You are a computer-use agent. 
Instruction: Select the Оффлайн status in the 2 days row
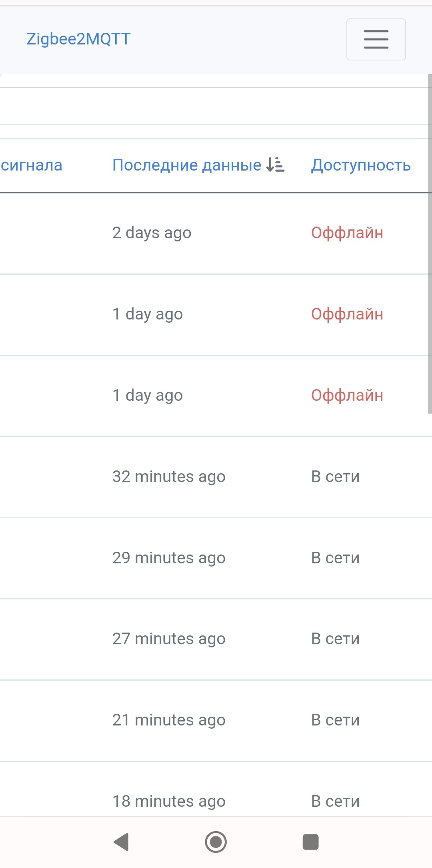(x=347, y=233)
